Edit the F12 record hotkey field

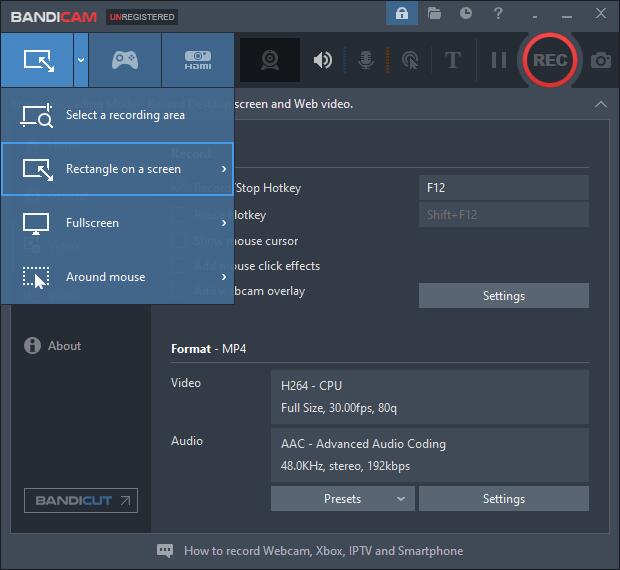[x=504, y=187]
